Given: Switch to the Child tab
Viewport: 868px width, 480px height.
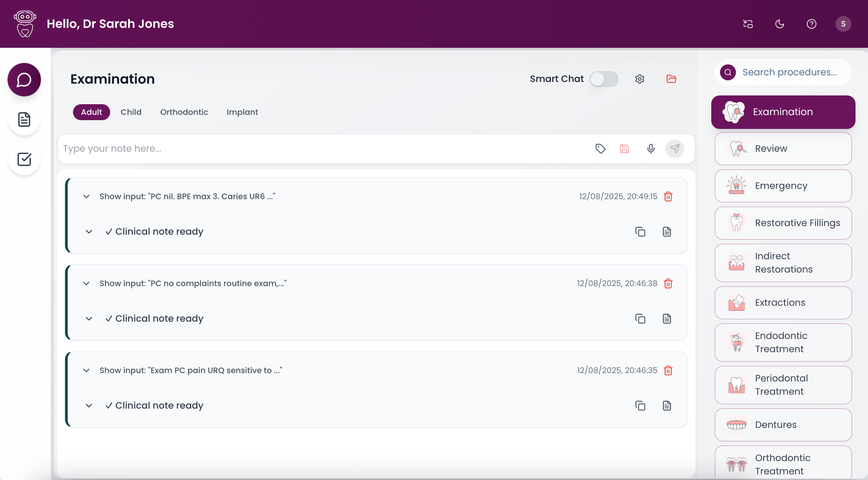Looking at the screenshot, I should tap(131, 112).
